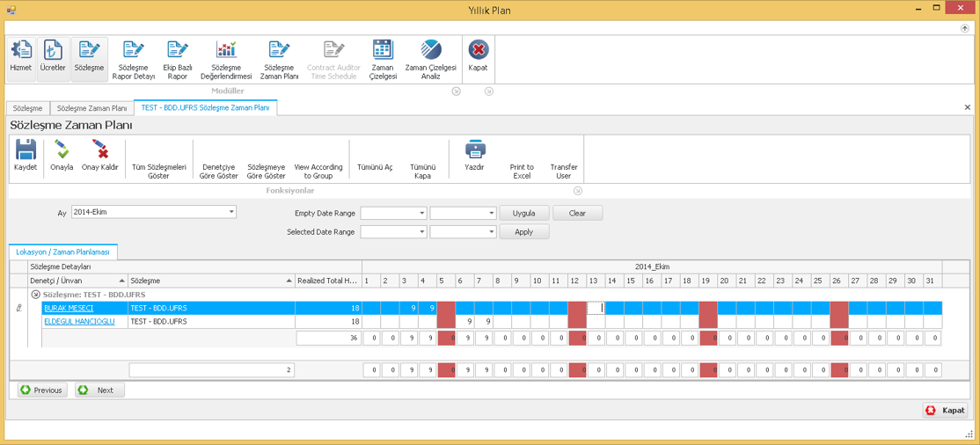Screen dimensions: 980x445
Task: Open the Ay month dropdown
Action: [x=231, y=212]
